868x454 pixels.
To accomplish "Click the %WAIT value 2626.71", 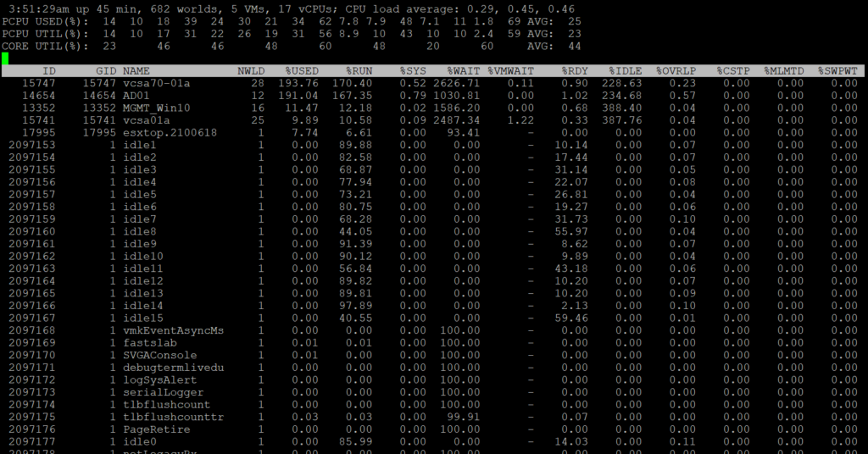I will 457,83.
